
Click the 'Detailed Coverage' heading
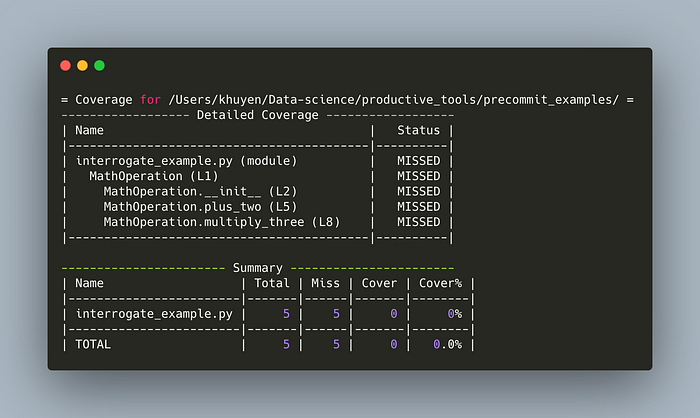click(258, 115)
